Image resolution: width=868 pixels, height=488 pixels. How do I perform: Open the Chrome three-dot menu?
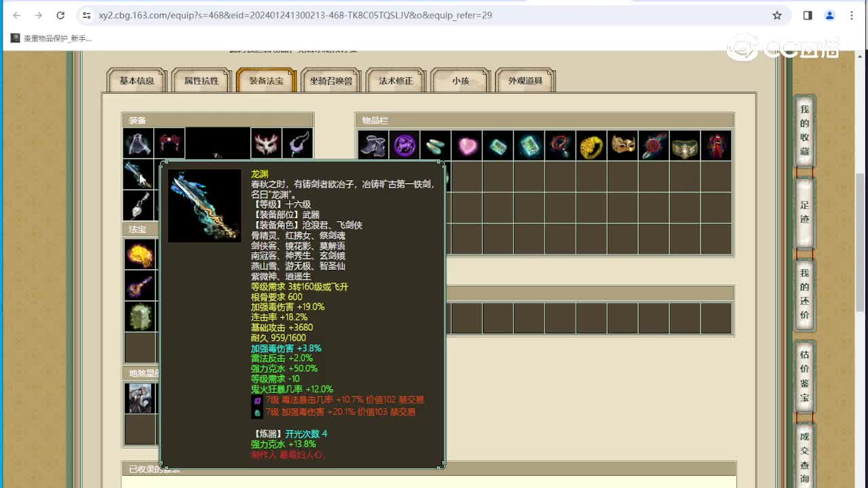coord(852,15)
